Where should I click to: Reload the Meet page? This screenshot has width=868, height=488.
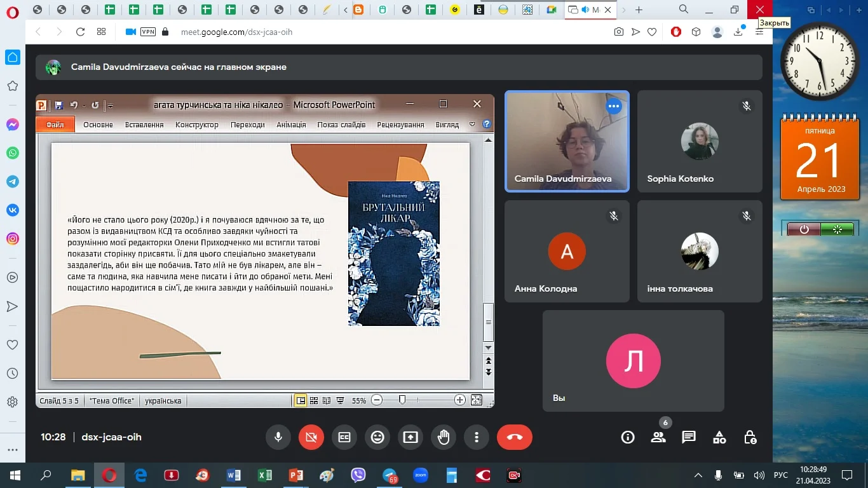point(80,32)
